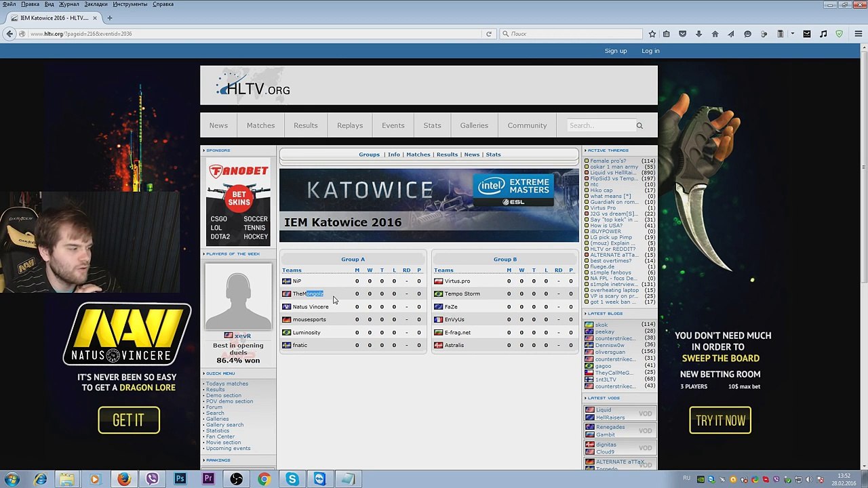Open the Galleries navigation tab
Image resolution: width=868 pixels, height=488 pixels.
pos(474,125)
